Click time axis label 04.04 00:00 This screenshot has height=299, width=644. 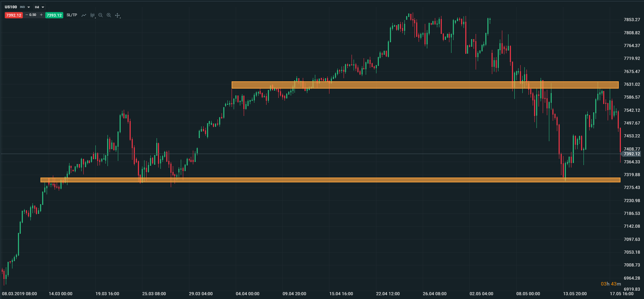pos(248,294)
